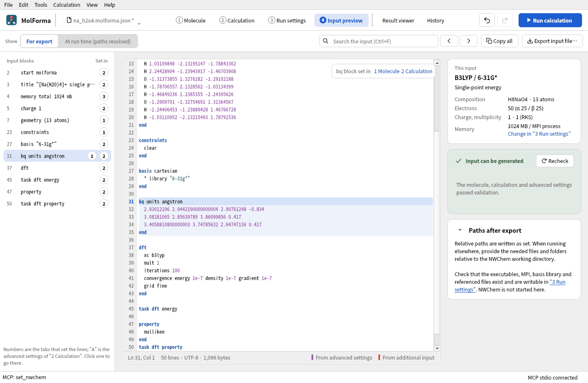
Task: Select For export view
Action: pos(39,41)
